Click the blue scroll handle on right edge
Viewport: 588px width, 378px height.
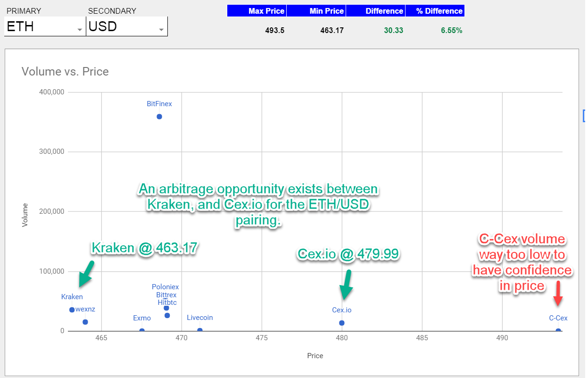point(585,116)
